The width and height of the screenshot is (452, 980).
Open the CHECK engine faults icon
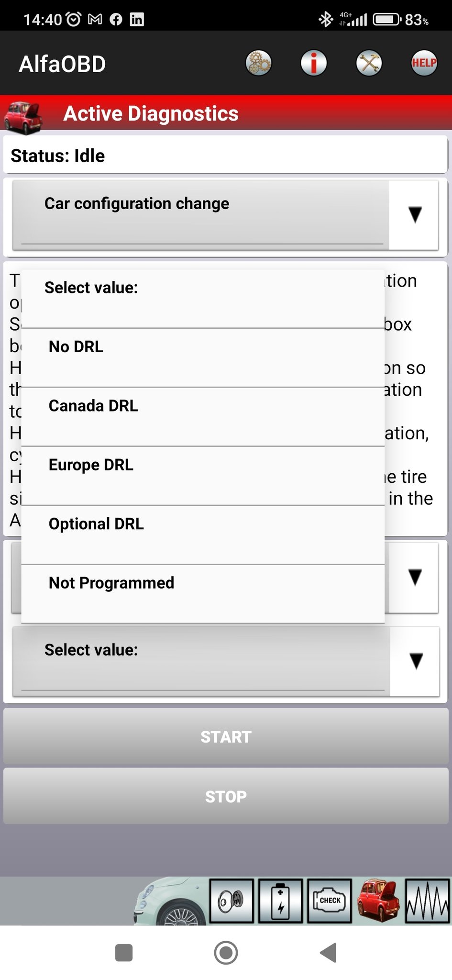(330, 901)
